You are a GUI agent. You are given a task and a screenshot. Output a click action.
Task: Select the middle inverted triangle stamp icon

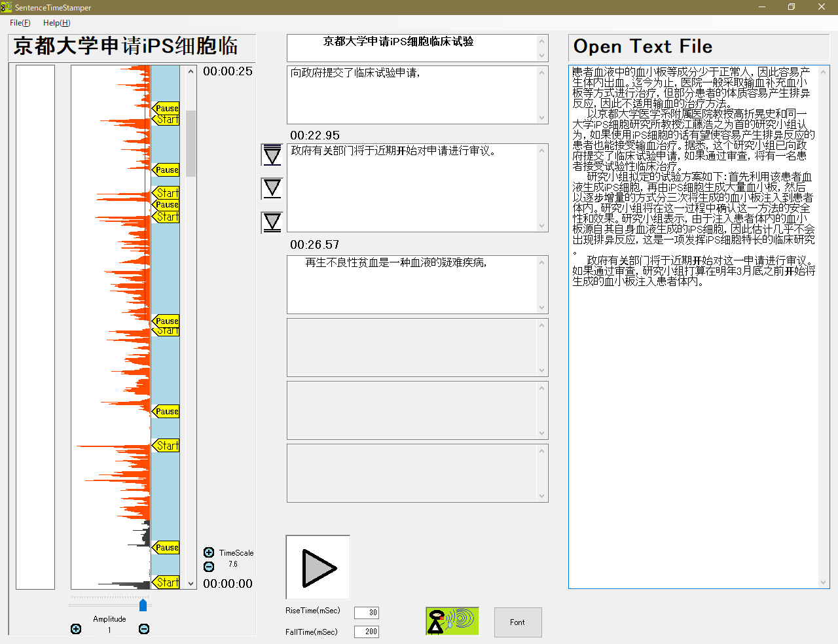click(272, 188)
